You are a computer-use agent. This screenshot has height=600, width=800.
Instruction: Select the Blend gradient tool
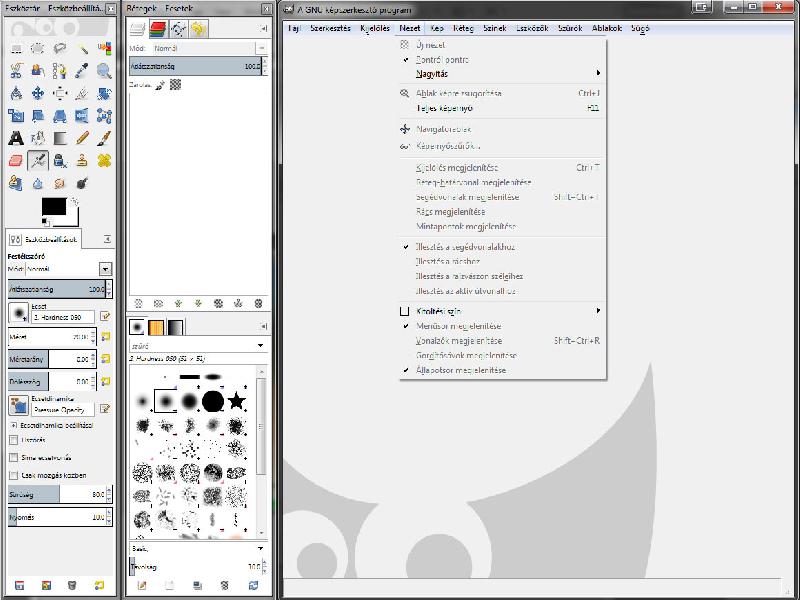click(60, 138)
